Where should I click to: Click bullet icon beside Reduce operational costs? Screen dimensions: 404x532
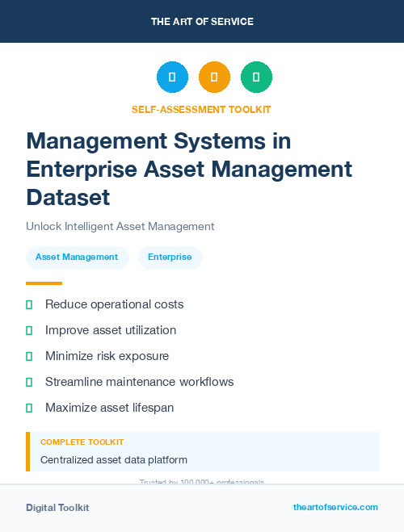pyautogui.click(x=29, y=304)
